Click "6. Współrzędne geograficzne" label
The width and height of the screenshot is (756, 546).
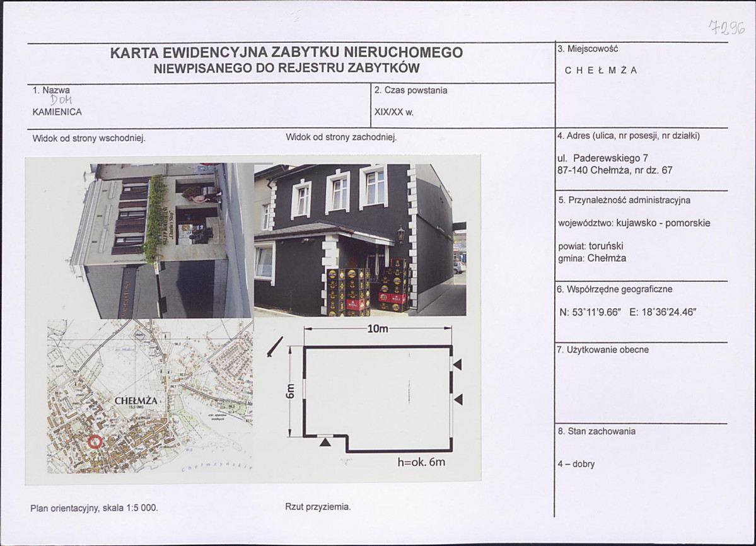tap(614, 289)
